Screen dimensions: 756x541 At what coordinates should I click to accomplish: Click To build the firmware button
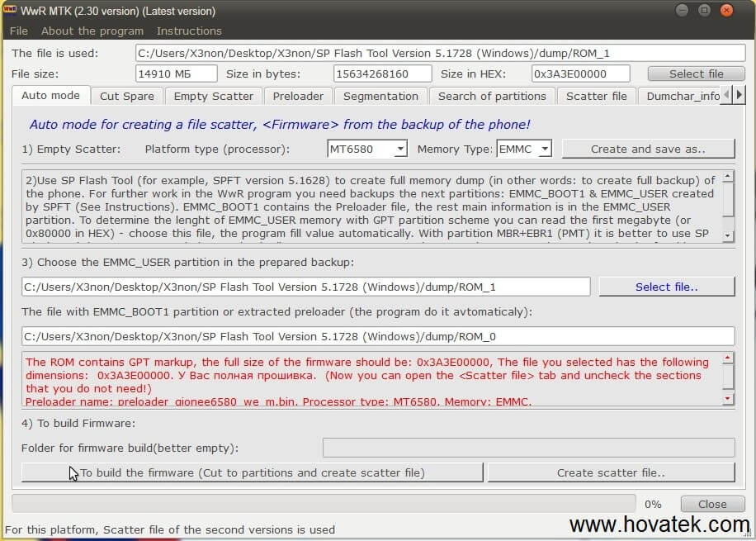click(x=253, y=472)
